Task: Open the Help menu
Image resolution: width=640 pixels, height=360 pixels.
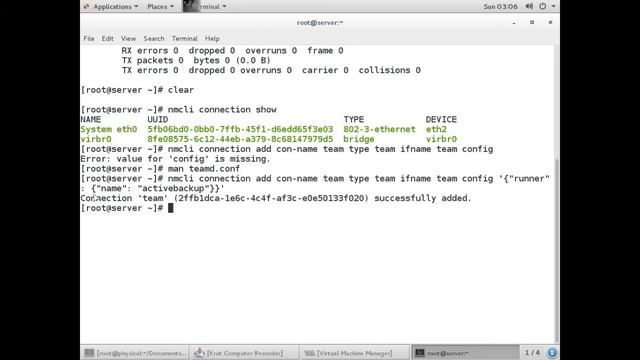Action: pos(212,38)
